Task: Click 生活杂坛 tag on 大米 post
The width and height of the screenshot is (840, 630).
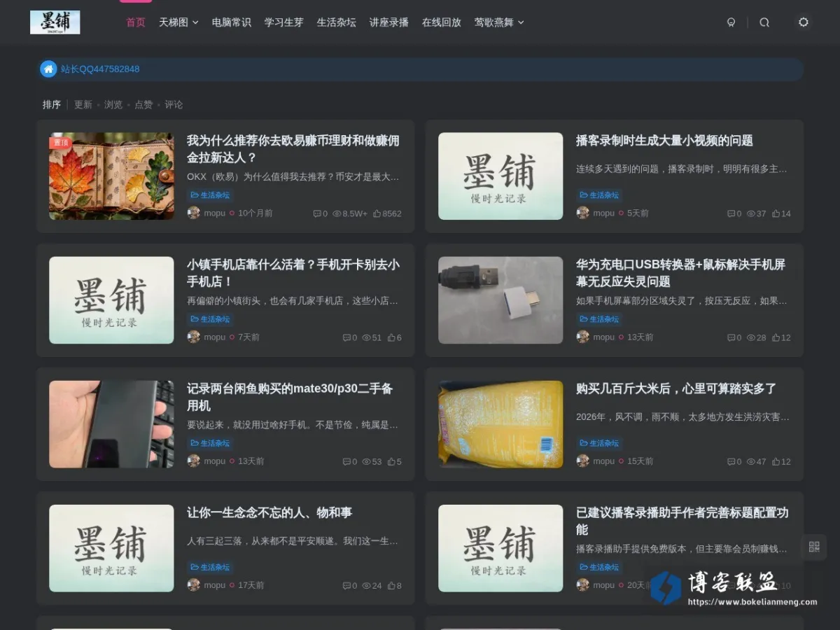Action: (599, 443)
